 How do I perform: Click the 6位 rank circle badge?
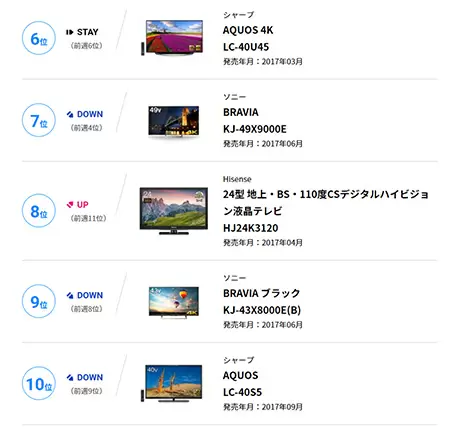39,38
